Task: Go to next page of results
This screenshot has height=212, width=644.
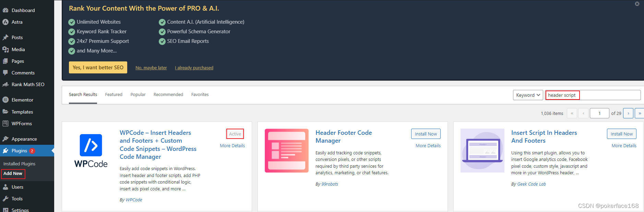Action: click(628, 113)
